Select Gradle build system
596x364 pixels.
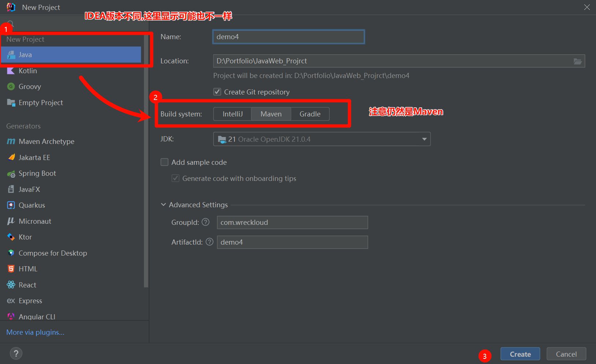[310, 114]
